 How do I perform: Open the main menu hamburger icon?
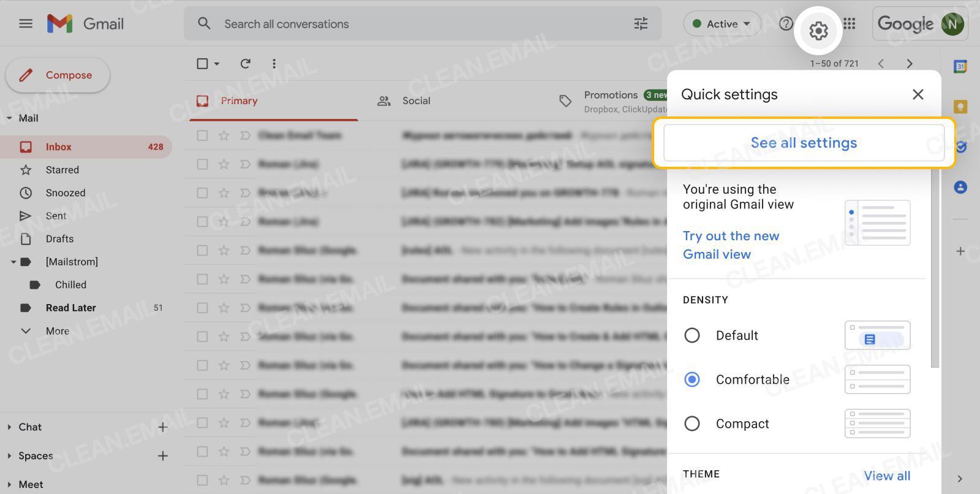click(26, 24)
